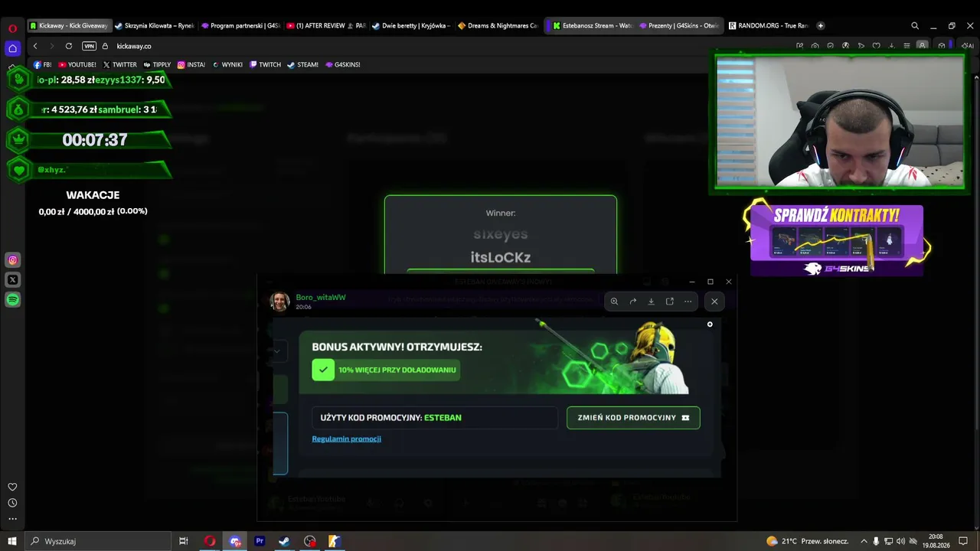Open G4SKINS! bookmark
Screen dimensions: 980x551
coord(343,65)
